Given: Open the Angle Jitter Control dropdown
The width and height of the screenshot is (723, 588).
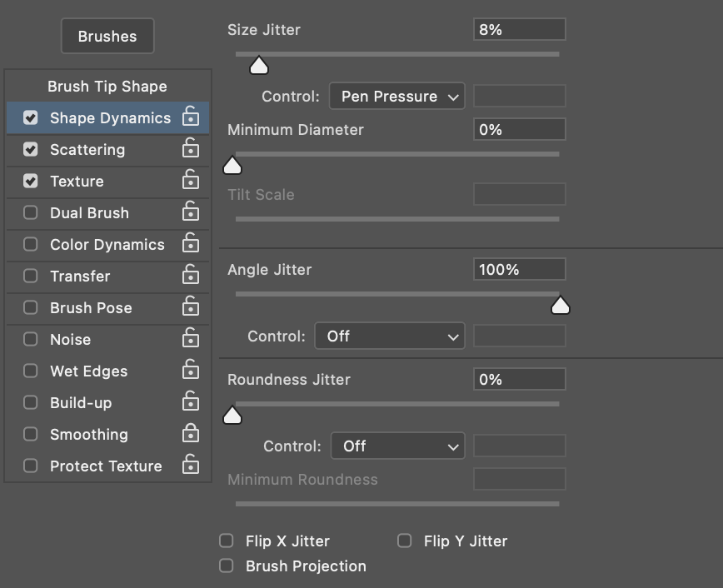Looking at the screenshot, I should pos(389,336).
